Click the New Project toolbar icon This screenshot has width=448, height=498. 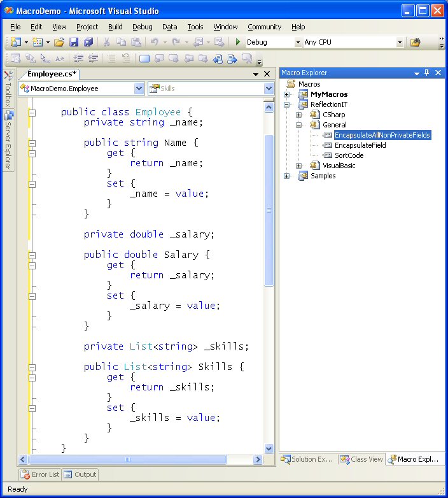[x=16, y=42]
